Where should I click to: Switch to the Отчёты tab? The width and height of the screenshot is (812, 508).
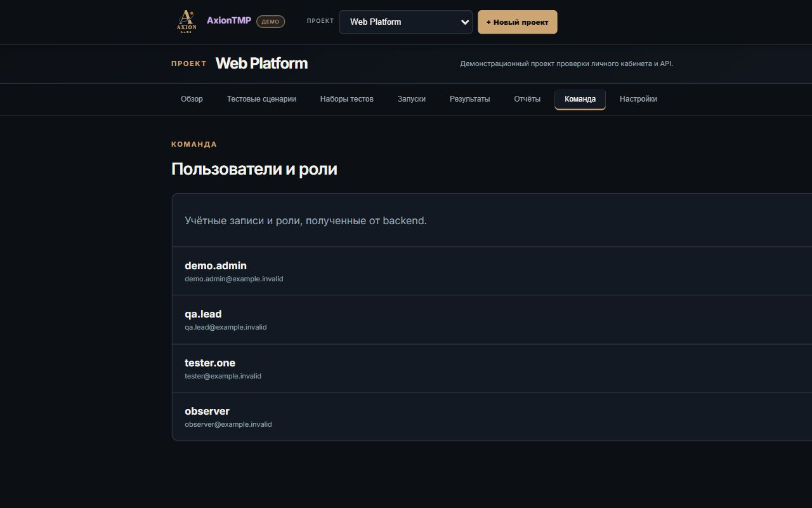click(527, 99)
